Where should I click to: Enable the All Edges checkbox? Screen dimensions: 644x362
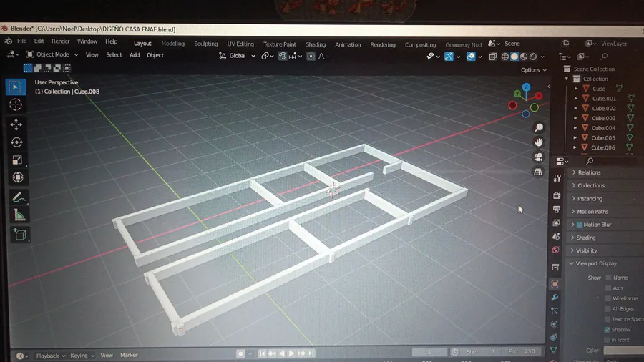point(608,308)
